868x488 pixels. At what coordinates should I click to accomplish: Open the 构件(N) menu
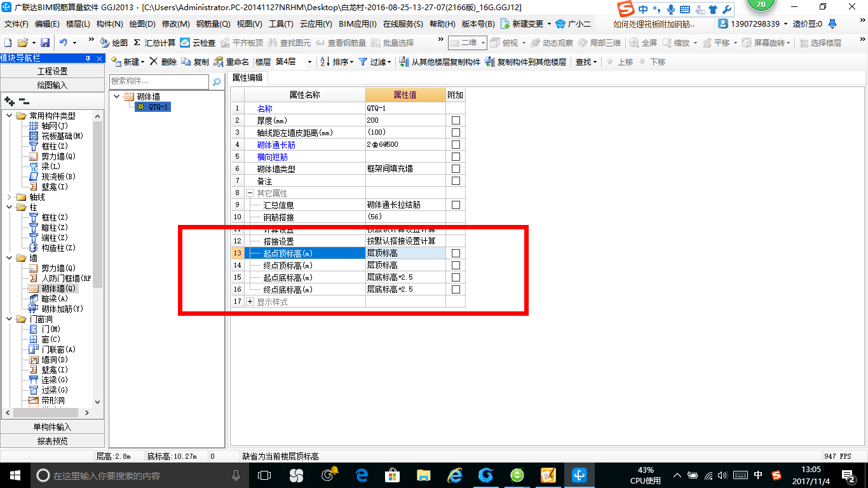click(x=109, y=24)
